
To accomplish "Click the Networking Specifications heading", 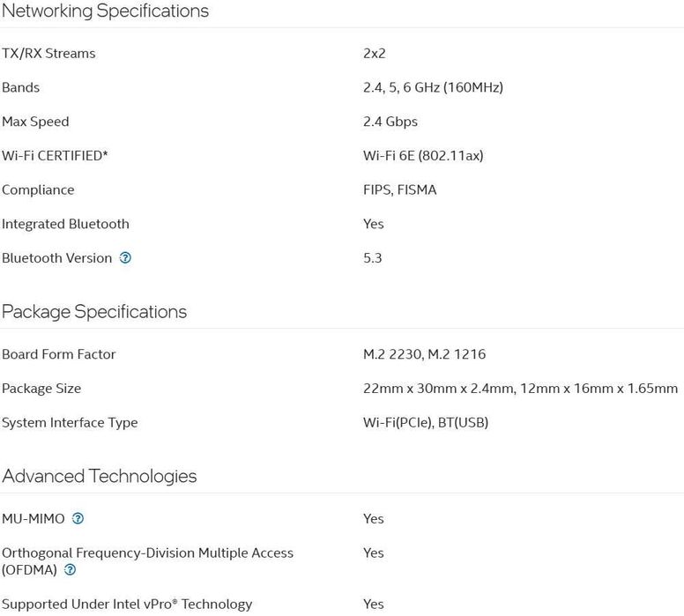I will pos(105,11).
